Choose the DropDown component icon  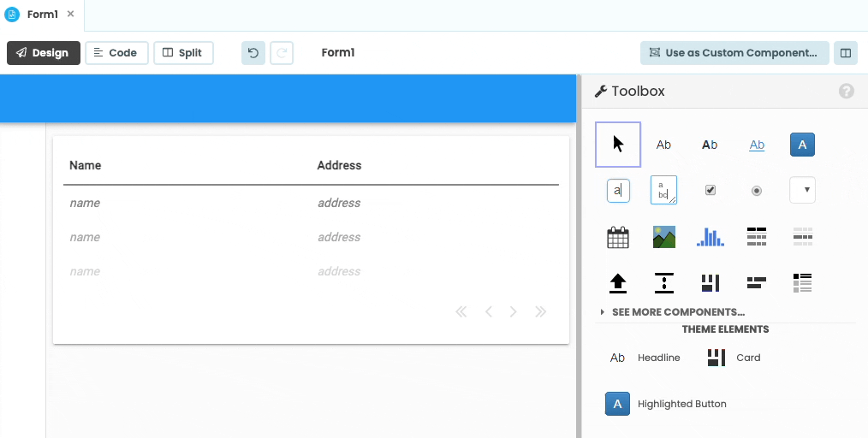802,190
